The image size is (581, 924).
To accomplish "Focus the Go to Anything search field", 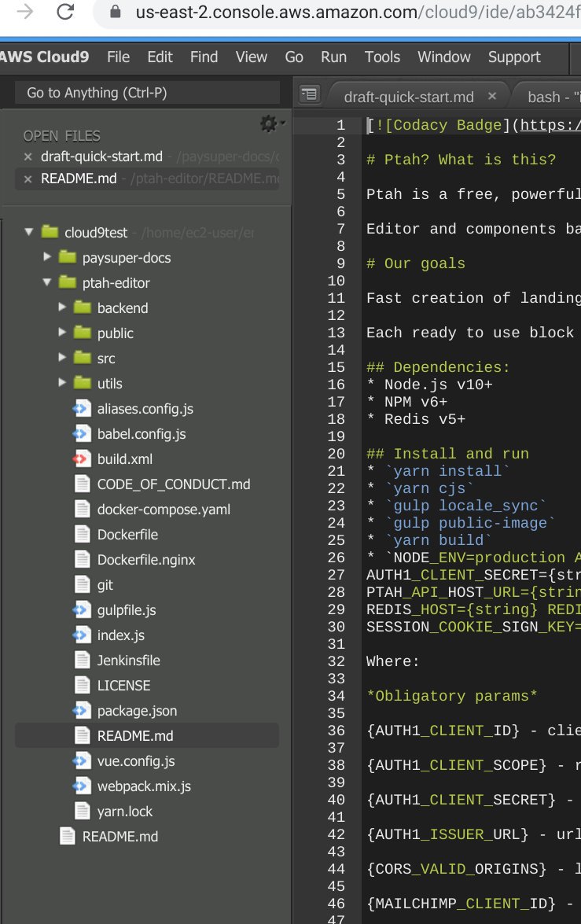I will pos(147,93).
